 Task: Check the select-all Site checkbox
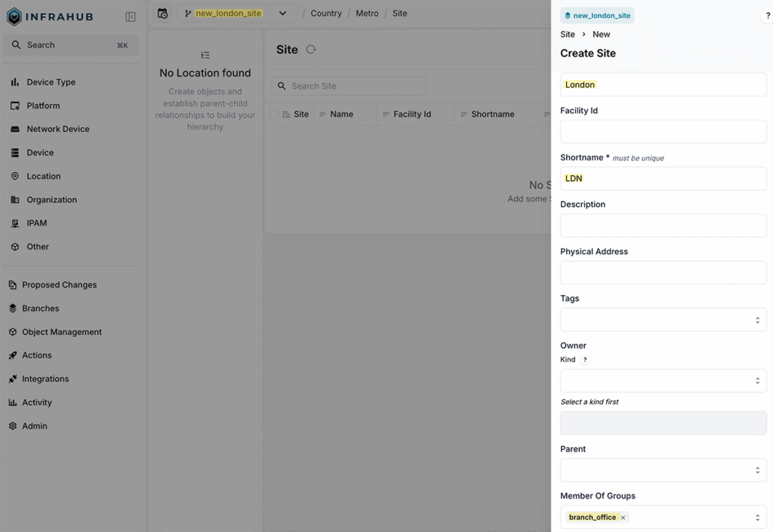click(274, 114)
